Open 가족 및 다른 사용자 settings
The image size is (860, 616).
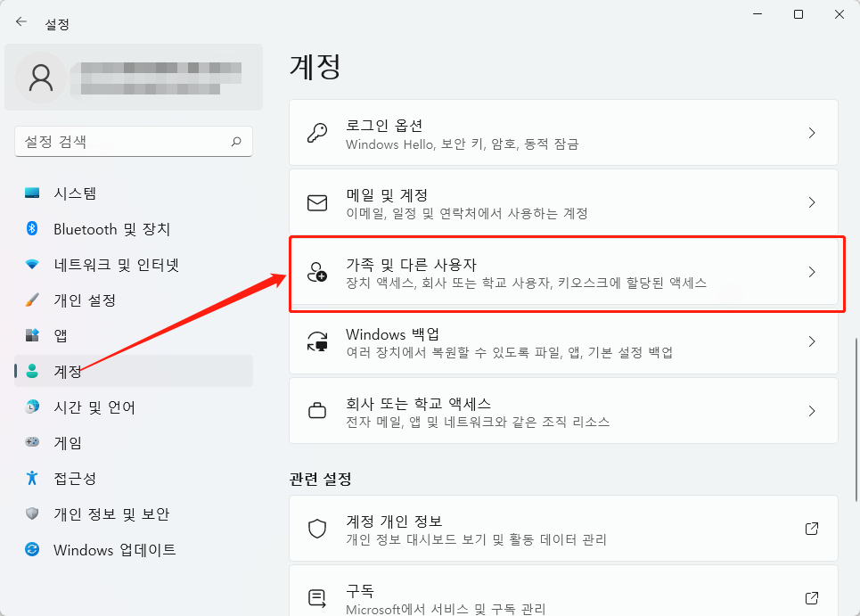[561, 272]
